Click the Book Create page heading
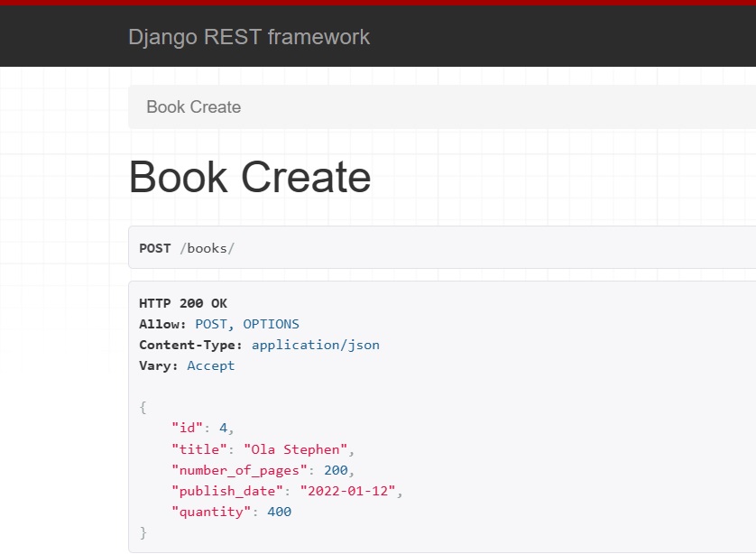 point(250,177)
